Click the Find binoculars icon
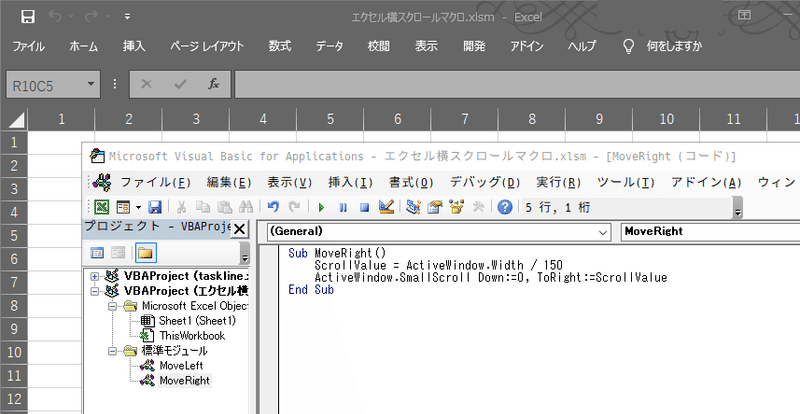 [x=246, y=207]
